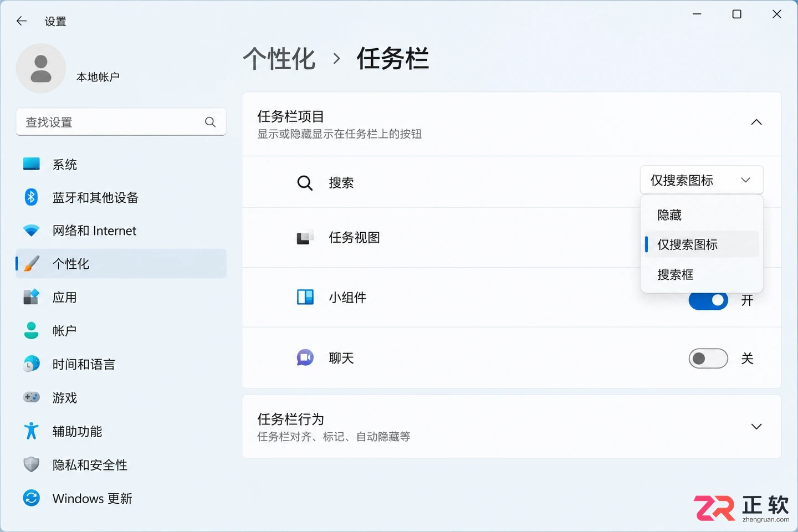The height and width of the screenshot is (532, 798).
Task: Choose 仅搜索图标 option in the dropdown list
Action: pos(702,244)
